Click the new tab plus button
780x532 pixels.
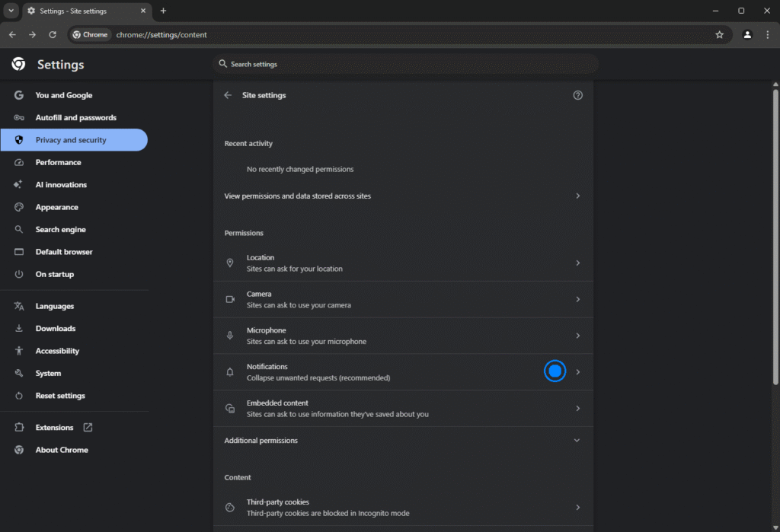click(x=163, y=11)
